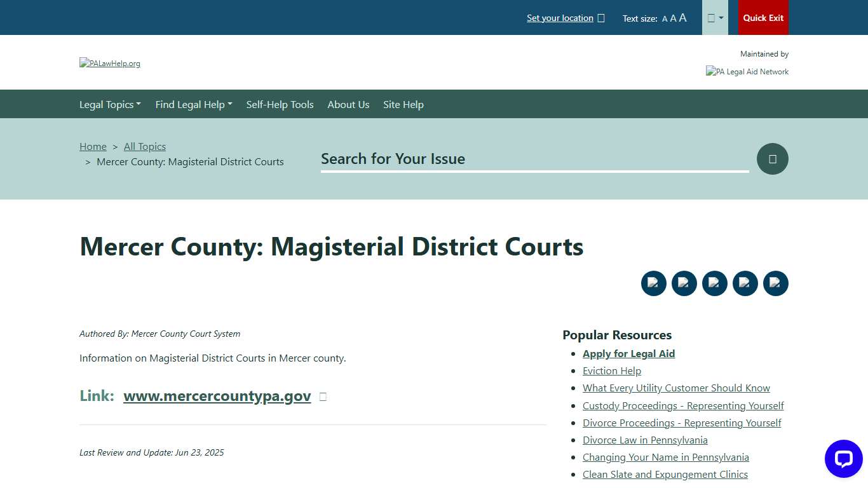Select the medium text size option
This screenshot has width=868, height=488.
673,18
